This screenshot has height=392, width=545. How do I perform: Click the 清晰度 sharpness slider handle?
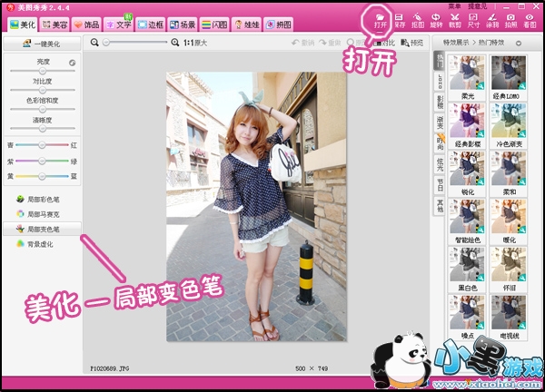tap(43, 129)
